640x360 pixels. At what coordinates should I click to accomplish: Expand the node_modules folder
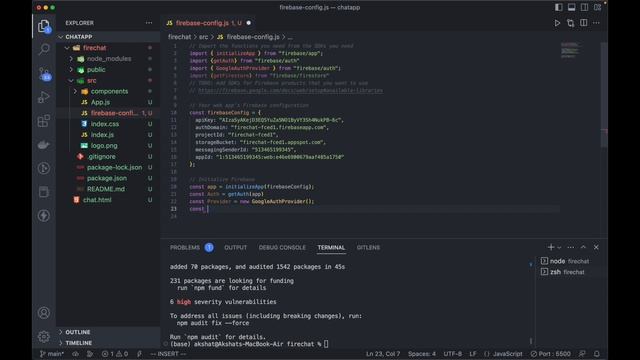point(109,59)
